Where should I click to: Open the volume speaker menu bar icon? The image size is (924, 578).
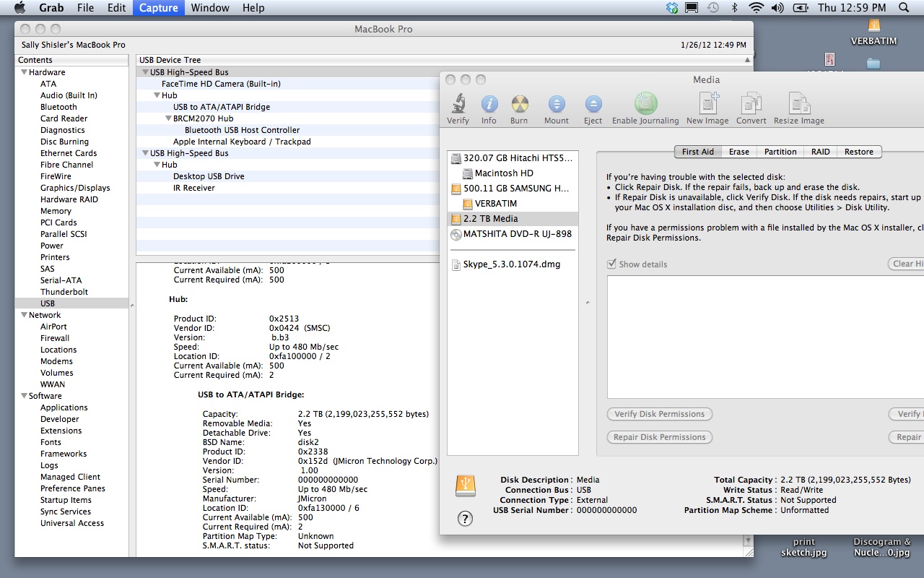pos(777,8)
